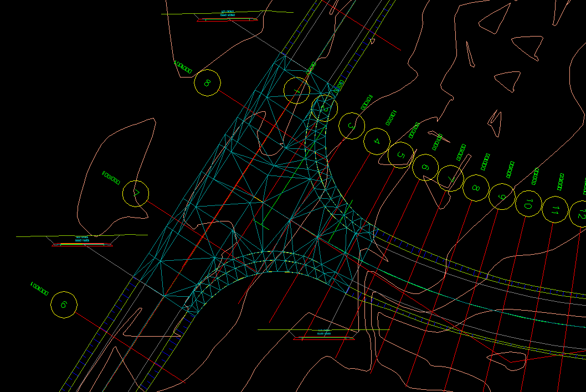Pick the yellow circle marker numbered 3
586x392 pixels.
351,126
